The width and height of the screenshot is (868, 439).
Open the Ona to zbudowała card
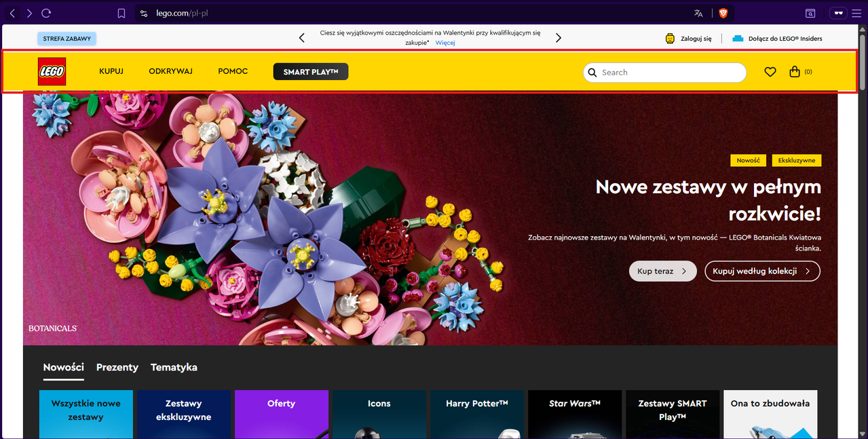coord(770,414)
